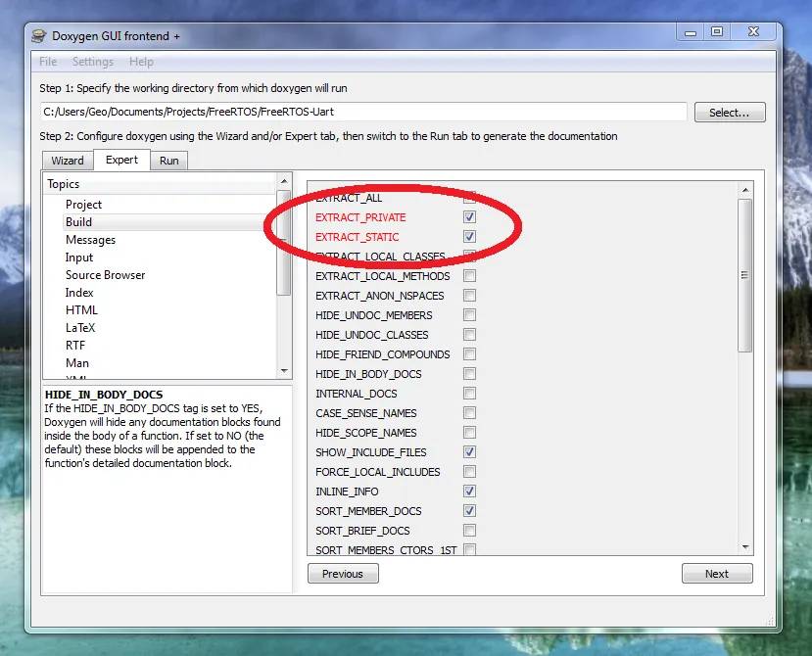Image resolution: width=812 pixels, height=656 pixels.
Task: Switch to the Wizard tab
Action: tap(68, 161)
